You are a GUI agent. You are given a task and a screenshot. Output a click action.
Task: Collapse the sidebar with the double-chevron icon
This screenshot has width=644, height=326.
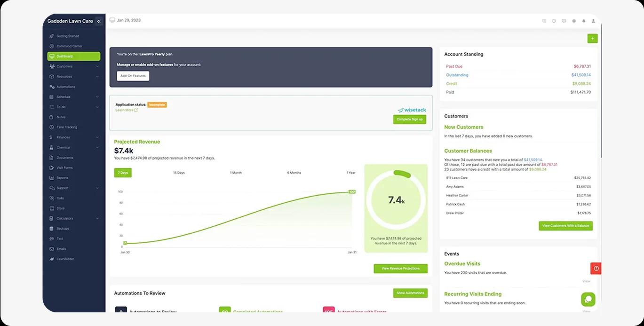point(99,21)
